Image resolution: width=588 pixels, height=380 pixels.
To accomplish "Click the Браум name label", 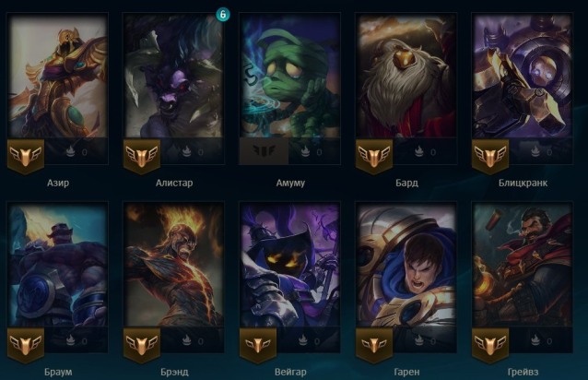I will pos(58,372).
